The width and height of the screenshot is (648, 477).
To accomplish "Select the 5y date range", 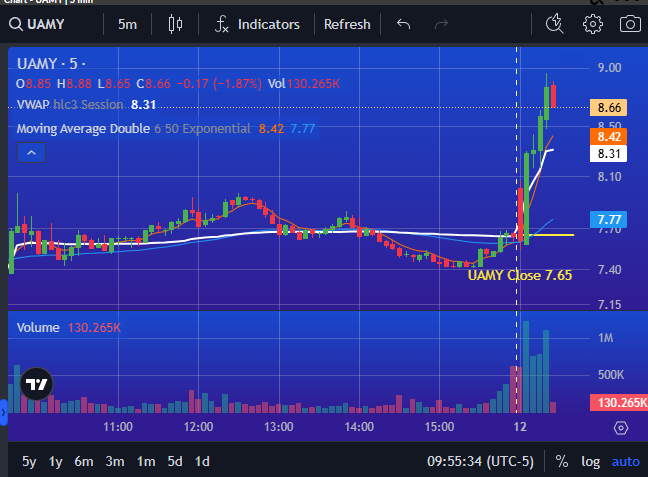I will point(29,461).
